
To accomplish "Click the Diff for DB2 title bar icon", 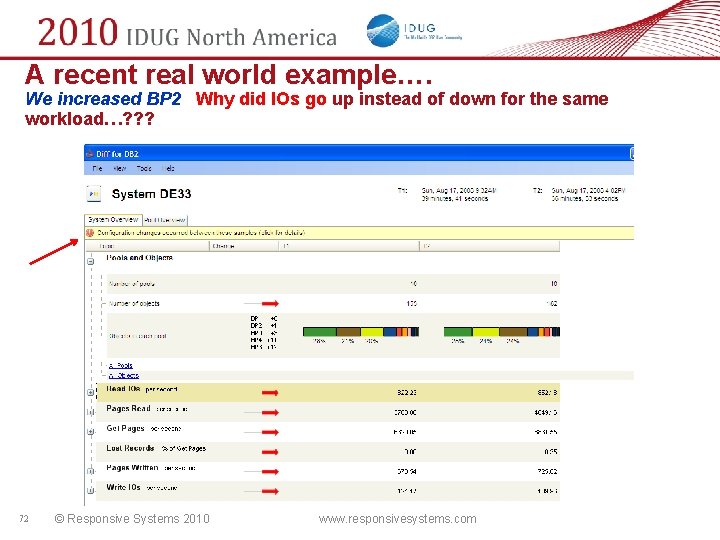I will pos(90,154).
